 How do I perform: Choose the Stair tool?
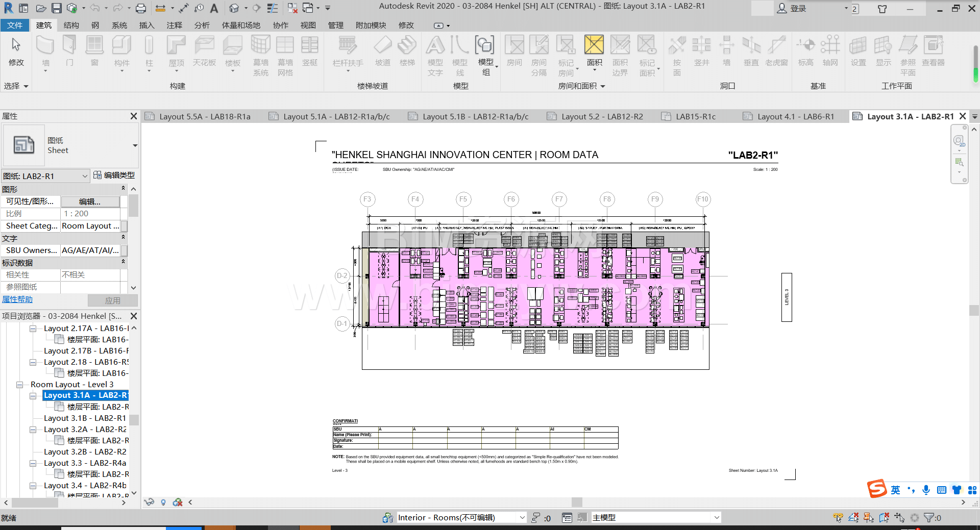pos(407,51)
